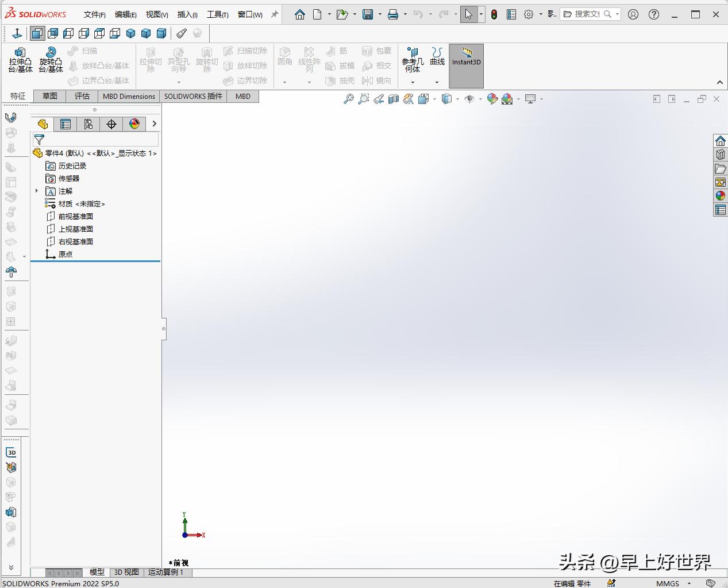Open the display style dropdown arrow
Screen dimensions: 728x588
(457, 99)
